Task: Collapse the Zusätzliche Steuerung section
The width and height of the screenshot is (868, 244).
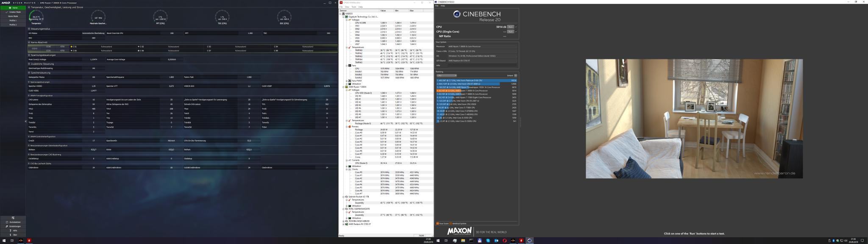Action: (29, 64)
